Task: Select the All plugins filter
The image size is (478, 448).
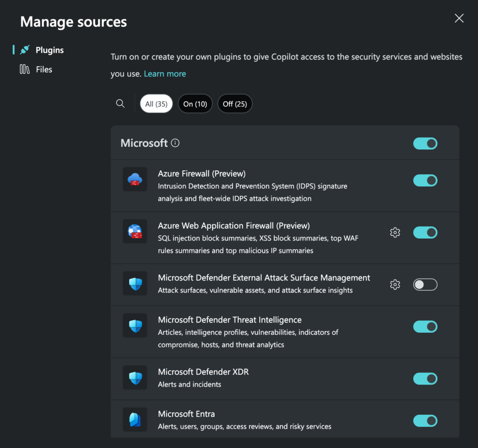Action: click(x=156, y=103)
